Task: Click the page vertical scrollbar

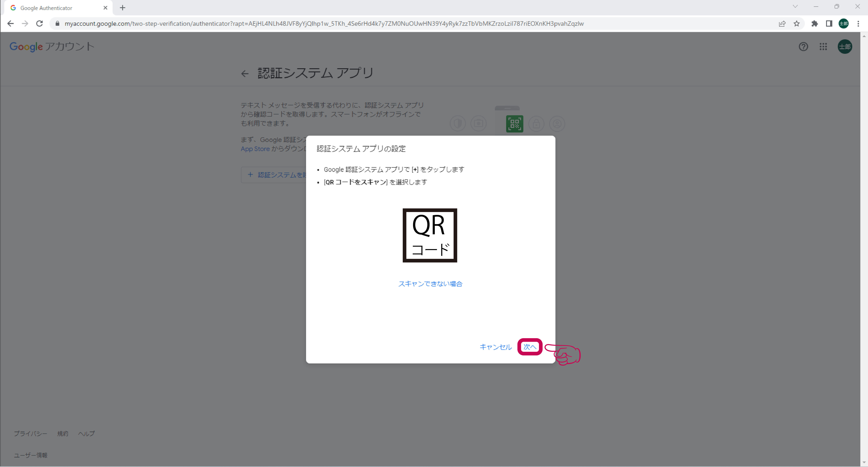Action: [x=864, y=249]
